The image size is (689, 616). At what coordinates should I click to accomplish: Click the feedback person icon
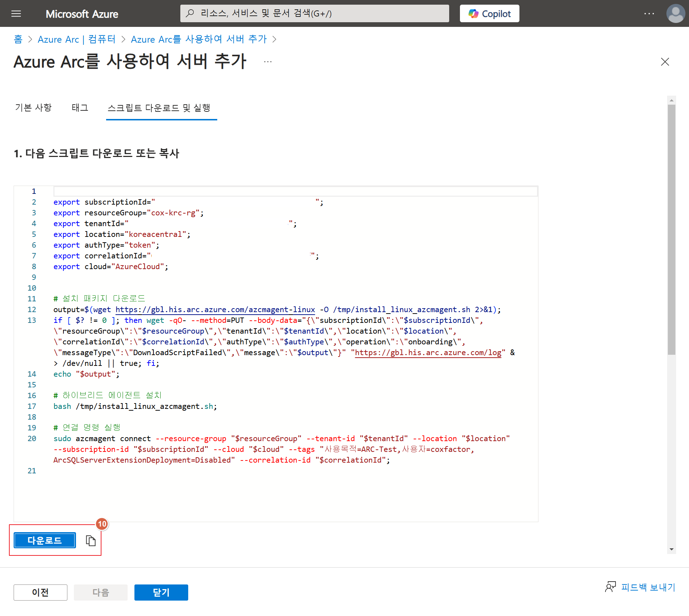click(610, 587)
